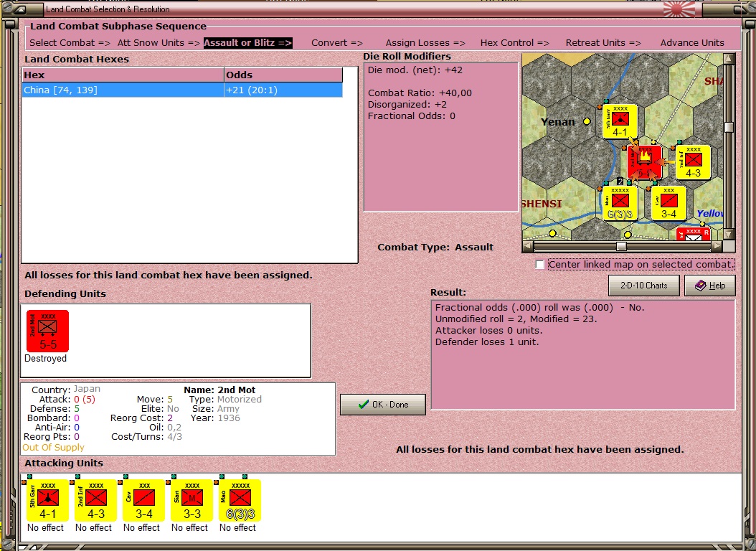The height and width of the screenshot is (551, 756).
Task: Click the Die mod. (net): +42 line
Action: 415,70
